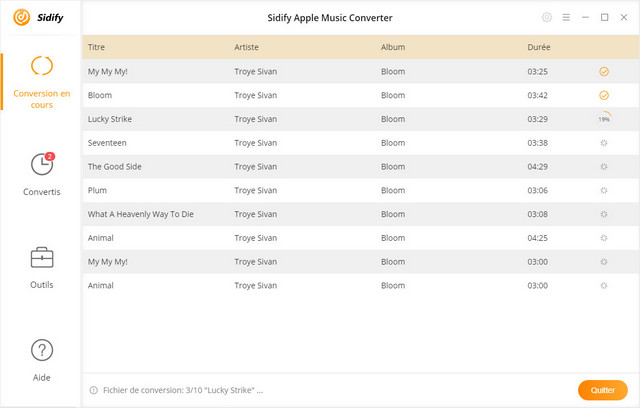
Task: Click completed checkmark for first My My My!
Action: (604, 72)
